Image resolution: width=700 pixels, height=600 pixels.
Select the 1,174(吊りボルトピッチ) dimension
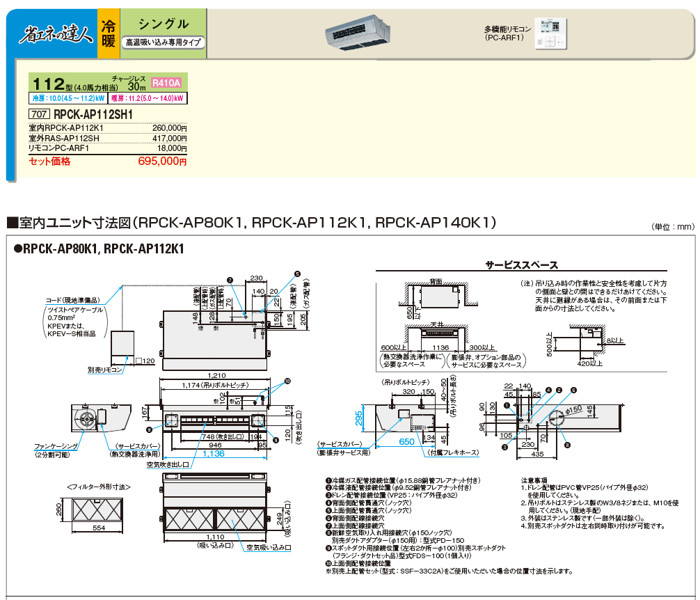pyautogui.click(x=216, y=386)
